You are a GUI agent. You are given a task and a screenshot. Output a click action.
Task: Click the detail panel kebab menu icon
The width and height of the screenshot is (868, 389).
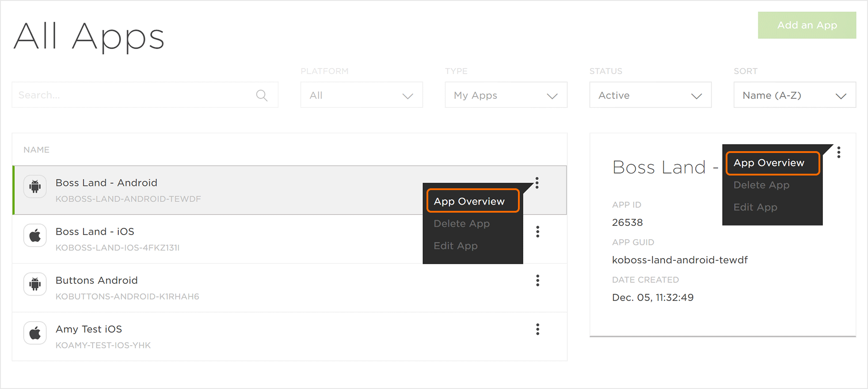(838, 153)
